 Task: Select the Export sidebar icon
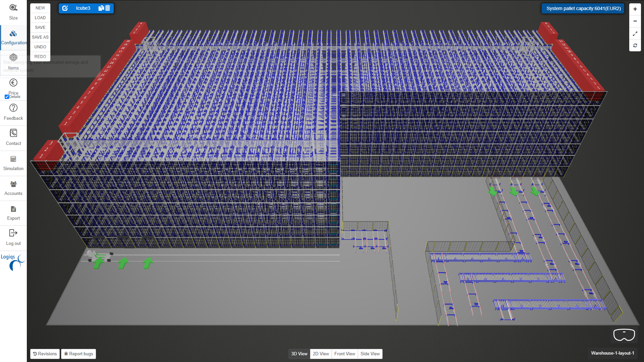coord(13,209)
